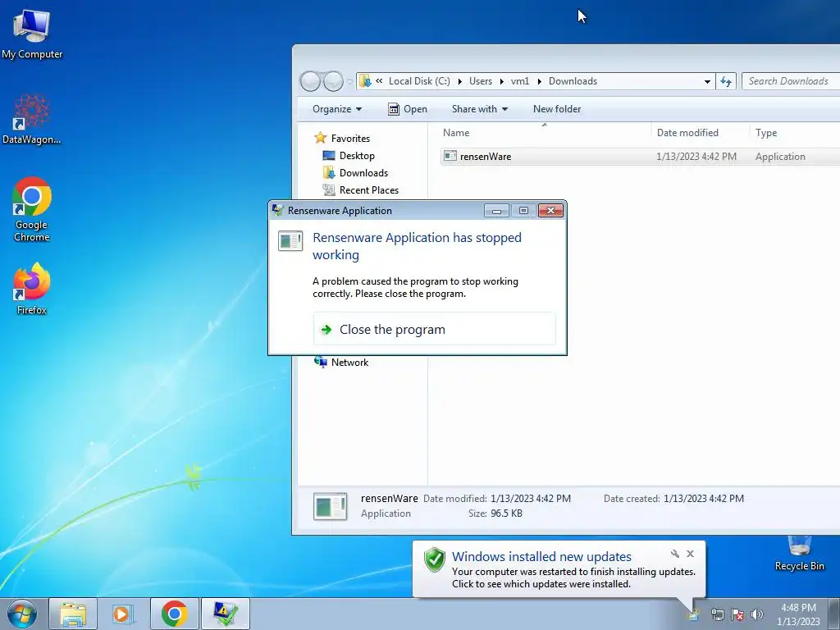Expand the Users breadcrumb arrow
840x630 pixels.
click(x=501, y=81)
